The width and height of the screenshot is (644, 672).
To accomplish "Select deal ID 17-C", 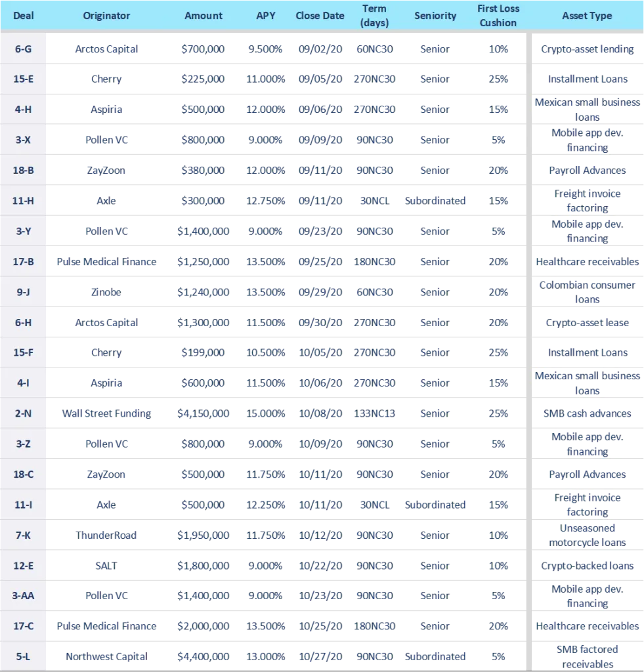I will (x=23, y=626).
